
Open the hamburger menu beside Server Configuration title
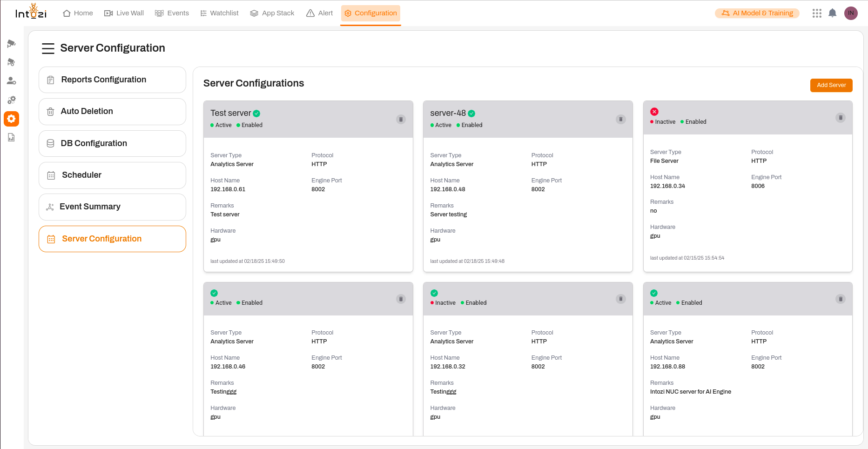48,48
